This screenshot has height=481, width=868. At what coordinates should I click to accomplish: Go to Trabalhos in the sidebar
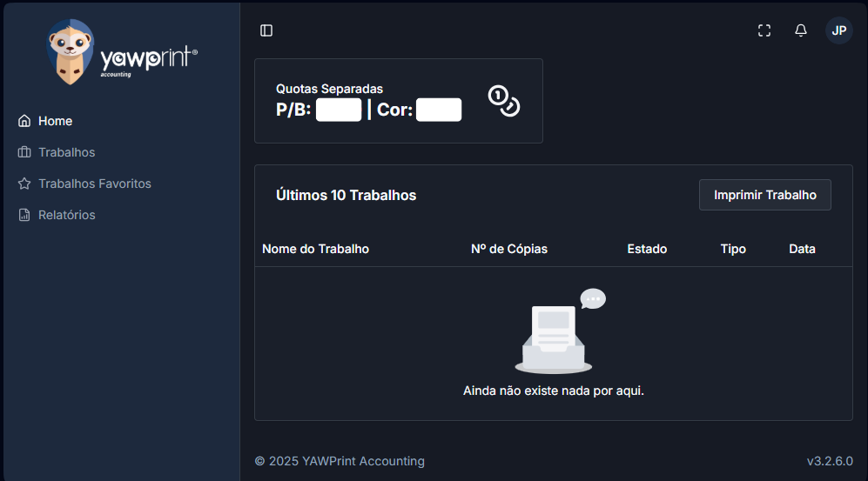pos(66,152)
